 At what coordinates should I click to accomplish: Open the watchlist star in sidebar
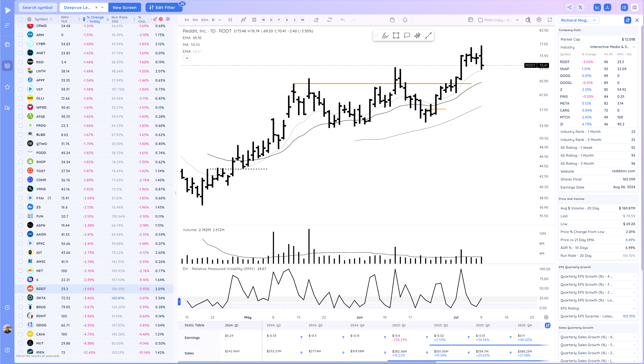click(x=7, y=87)
